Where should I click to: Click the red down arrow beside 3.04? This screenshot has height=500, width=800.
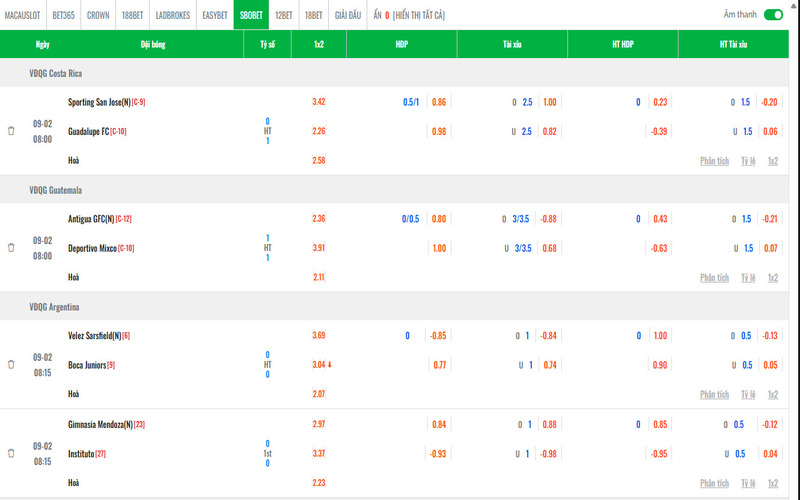[330, 365]
